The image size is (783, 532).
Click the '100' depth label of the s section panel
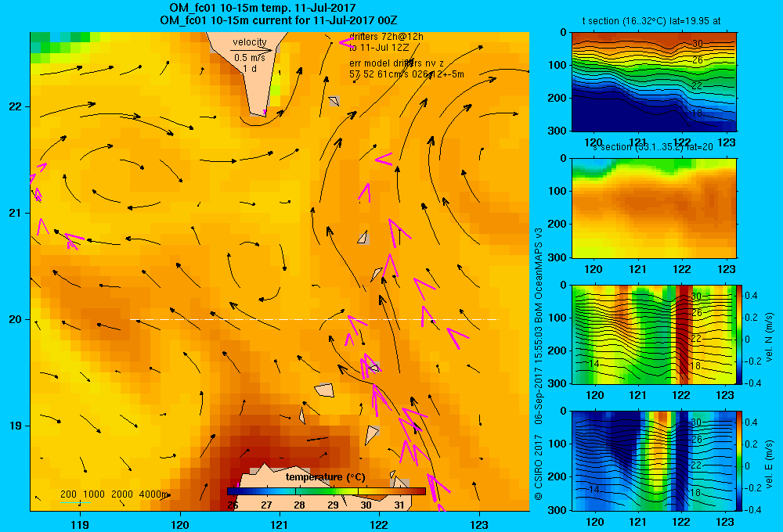pos(557,191)
